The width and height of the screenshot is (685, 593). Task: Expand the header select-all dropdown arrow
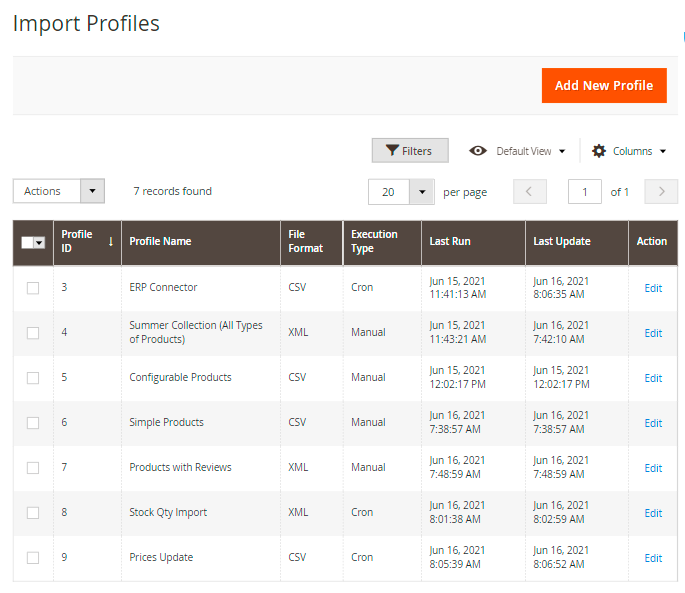coord(40,242)
